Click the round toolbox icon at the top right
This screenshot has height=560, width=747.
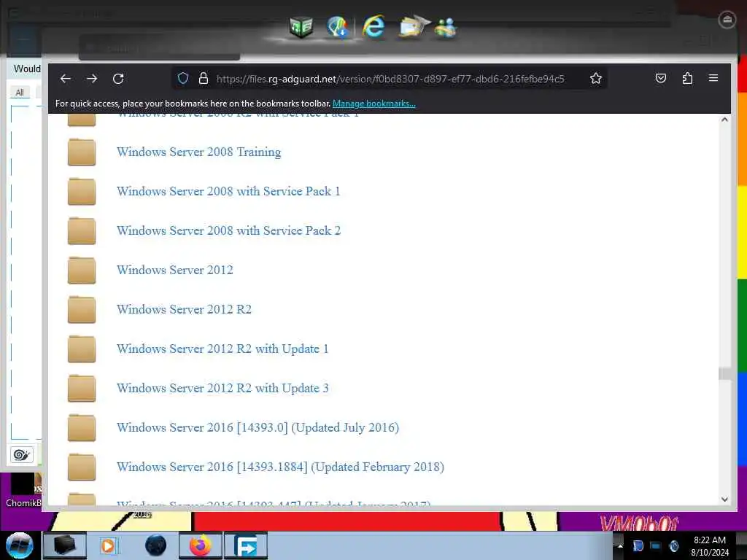click(x=727, y=20)
